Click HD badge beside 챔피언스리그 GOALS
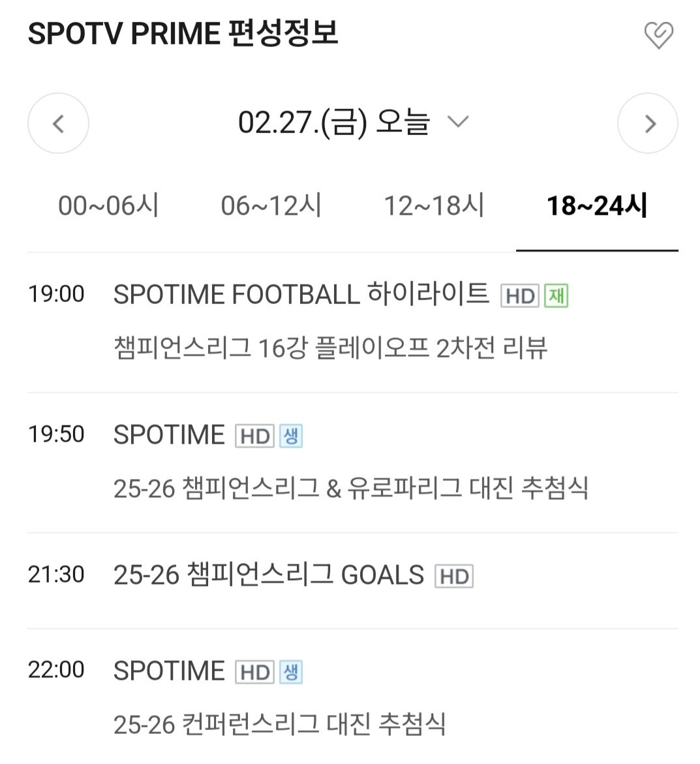The image size is (700, 764). point(454,576)
